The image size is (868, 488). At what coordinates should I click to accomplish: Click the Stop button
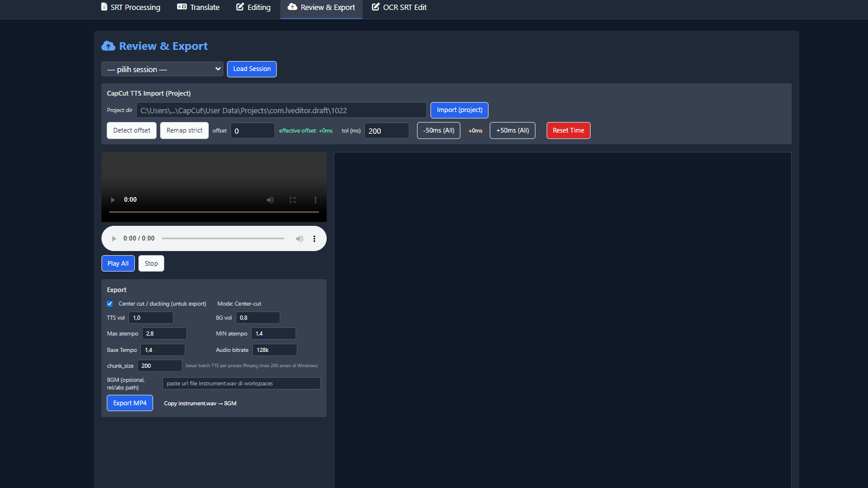tap(151, 263)
